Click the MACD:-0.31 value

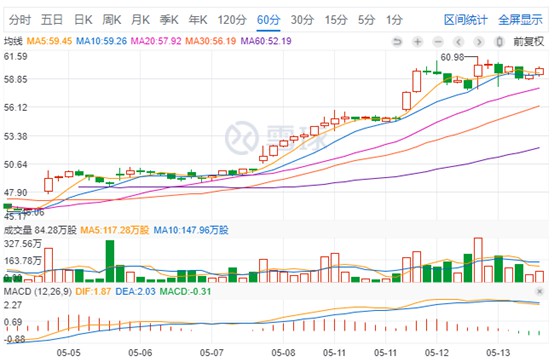pyautogui.click(x=185, y=292)
